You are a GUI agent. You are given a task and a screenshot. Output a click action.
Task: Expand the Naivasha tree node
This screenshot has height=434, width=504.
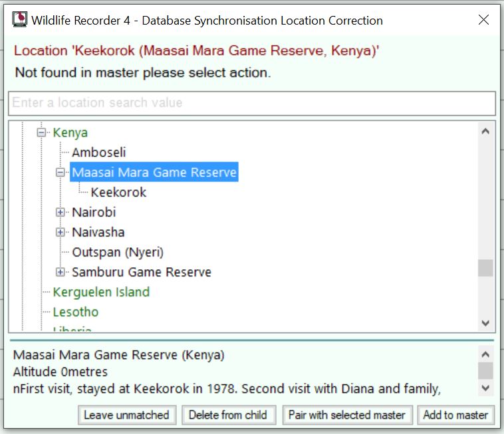point(60,232)
